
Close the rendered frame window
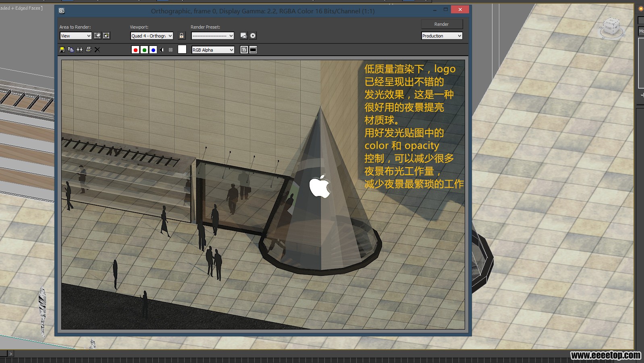[460, 9]
